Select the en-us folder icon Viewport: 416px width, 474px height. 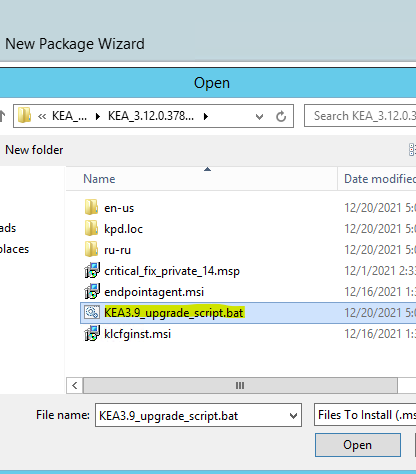coord(91,207)
